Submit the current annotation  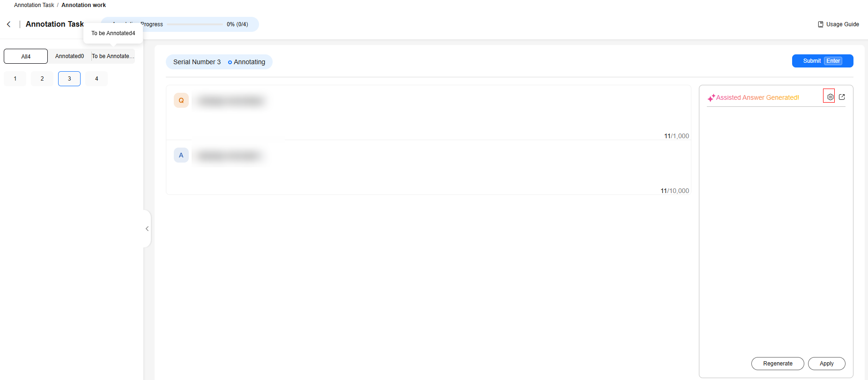(823, 61)
